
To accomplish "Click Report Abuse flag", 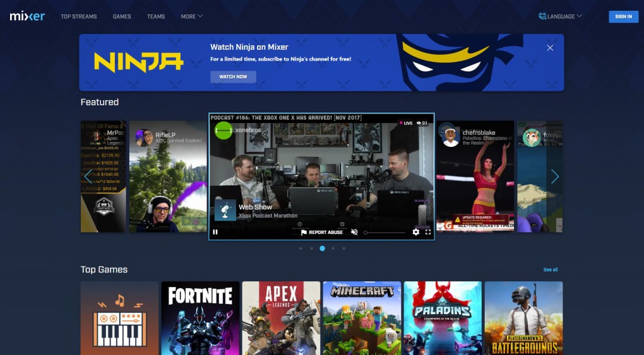I will [x=322, y=232].
